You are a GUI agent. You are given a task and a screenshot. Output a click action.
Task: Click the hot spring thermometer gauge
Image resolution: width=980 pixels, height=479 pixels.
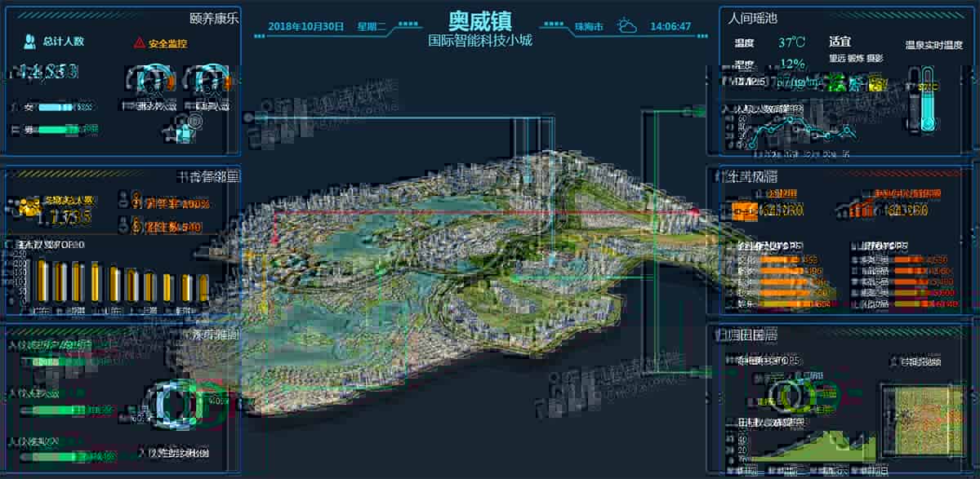(926, 99)
